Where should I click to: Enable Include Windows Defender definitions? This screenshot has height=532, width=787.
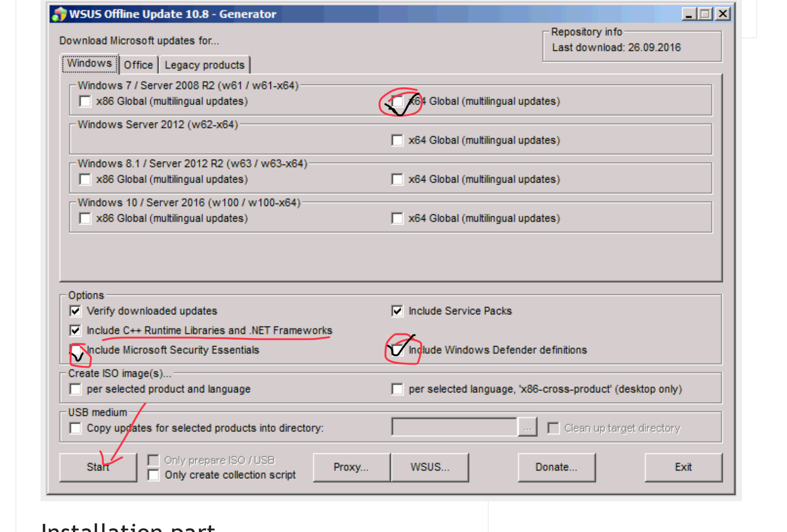click(x=397, y=350)
